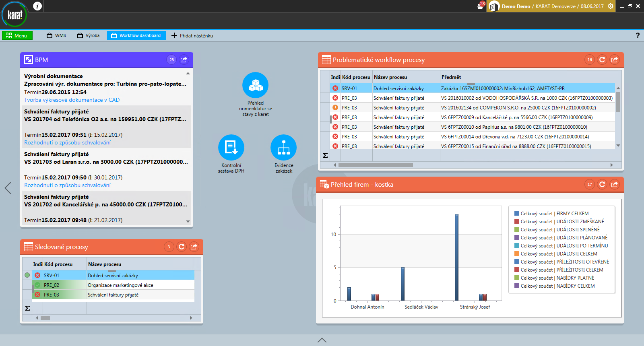Open the info icon in title bar
This screenshot has width=644, height=346.
pos(37,6)
